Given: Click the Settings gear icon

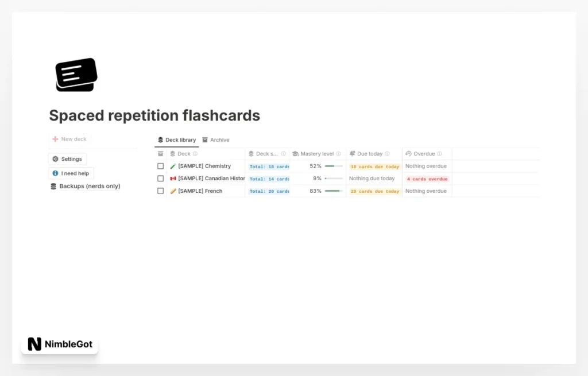Looking at the screenshot, I should (55, 159).
